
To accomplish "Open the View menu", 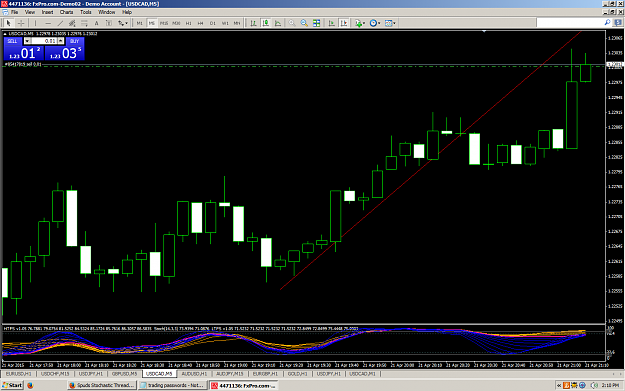I will (x=30, y=12).
